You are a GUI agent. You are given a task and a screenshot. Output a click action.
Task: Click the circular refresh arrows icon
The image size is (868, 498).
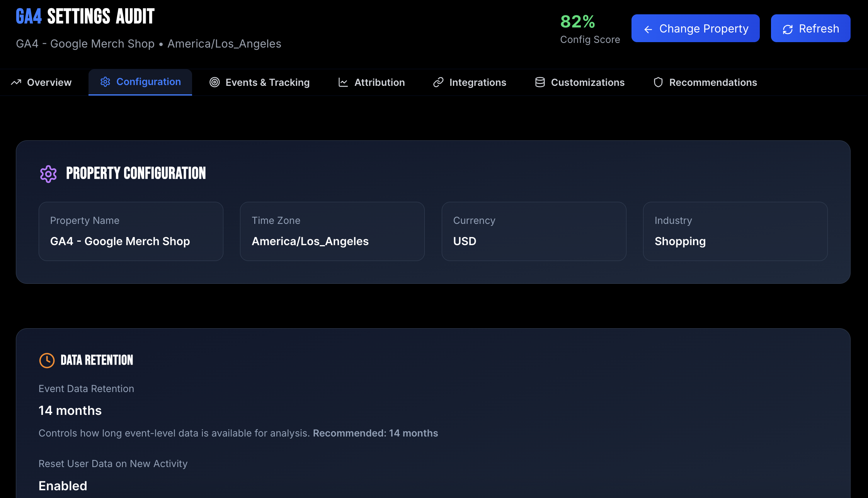788,29
